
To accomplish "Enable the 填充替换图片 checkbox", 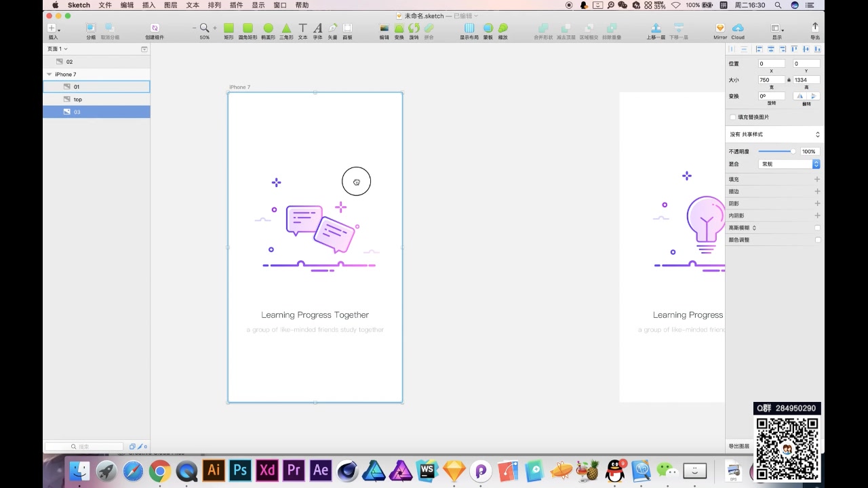I will point(733,117).
